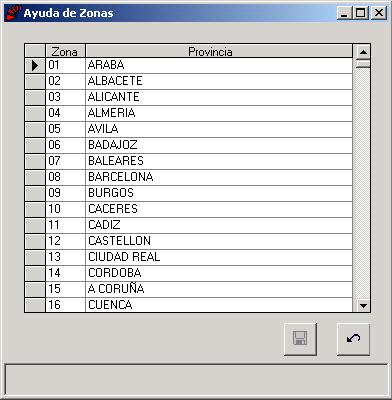Minimize the Ayuda de Zonas window
Image resolution: width=392 pixels, height=400 pixels.
345,13
